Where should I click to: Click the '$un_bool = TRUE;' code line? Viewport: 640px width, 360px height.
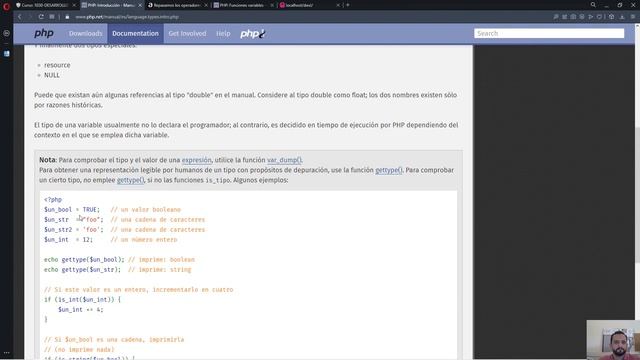pos(72,209)
